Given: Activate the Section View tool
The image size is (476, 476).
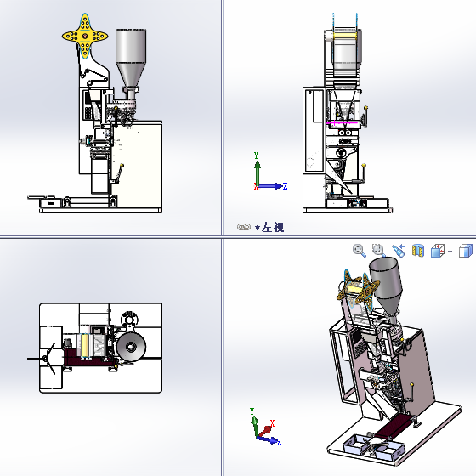Looking at the screenshot, I should (417, 251).
